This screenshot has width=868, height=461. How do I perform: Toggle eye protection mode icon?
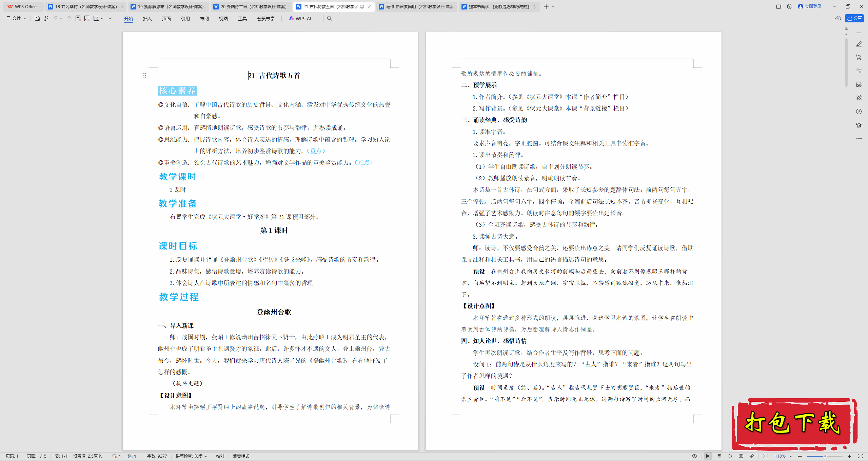(694, 456)
